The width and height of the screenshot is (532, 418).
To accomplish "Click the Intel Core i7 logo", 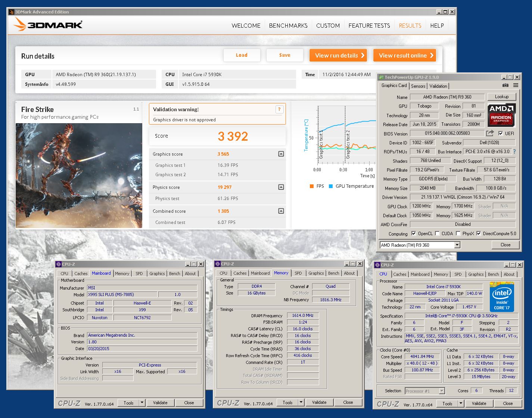I will (501, 297).
